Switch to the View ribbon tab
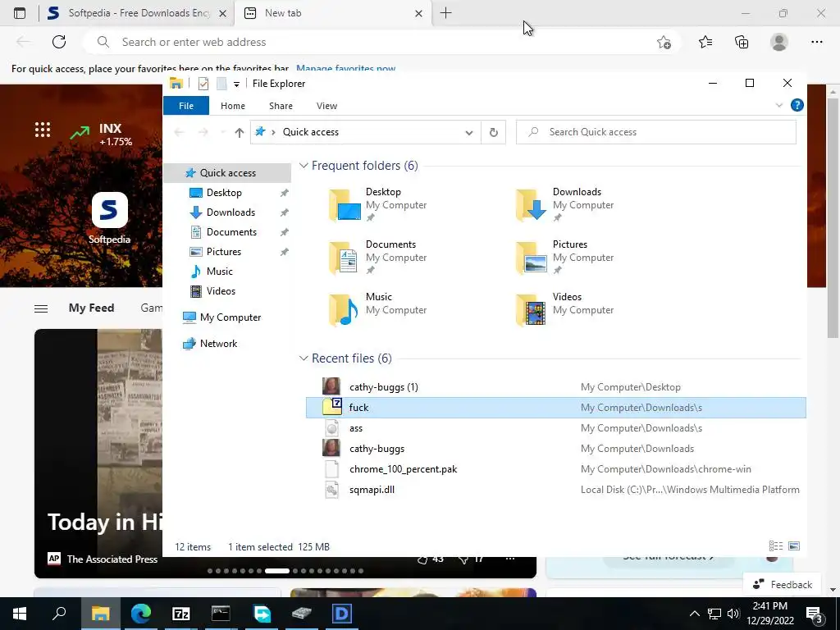Image resolution: width=840 pixels, height=630 pixels. [x=326, y=106]
